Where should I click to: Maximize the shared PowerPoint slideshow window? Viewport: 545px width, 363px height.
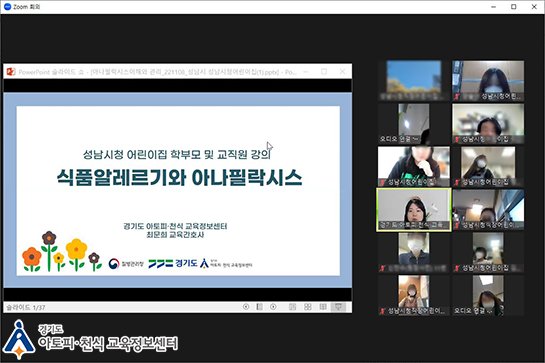point(324,72)
